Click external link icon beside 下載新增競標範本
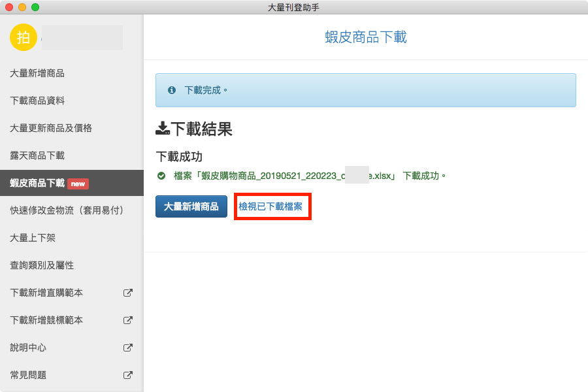This screenshot has height=392, width=588. pyautogui.click(x=128, y=321)
